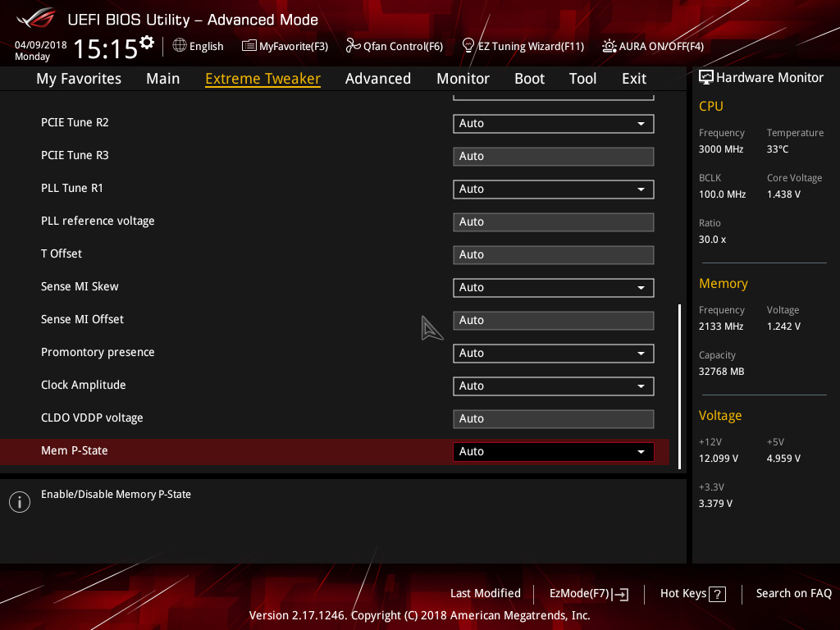Switch to the My Favorites tab
840x630 pixels.
79,79
